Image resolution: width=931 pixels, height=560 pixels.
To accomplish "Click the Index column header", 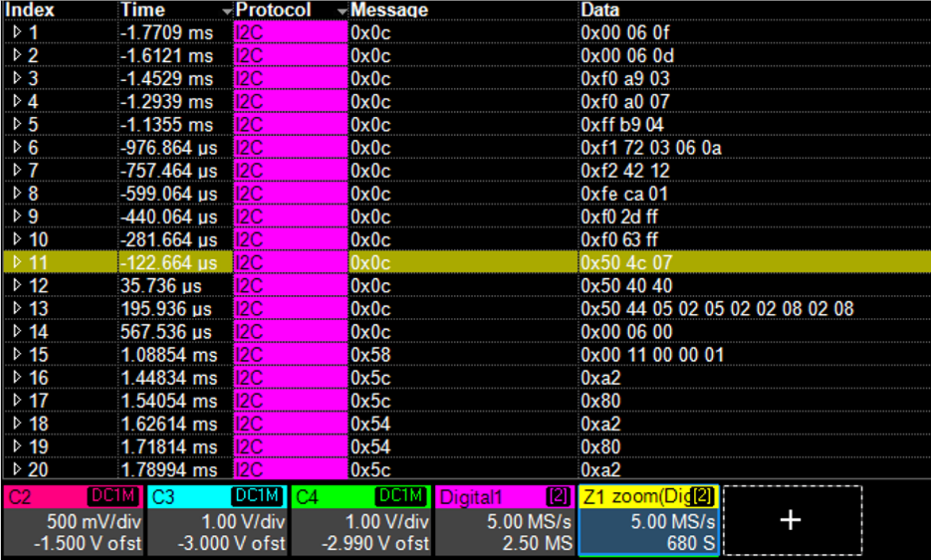I will coord(30,10).
